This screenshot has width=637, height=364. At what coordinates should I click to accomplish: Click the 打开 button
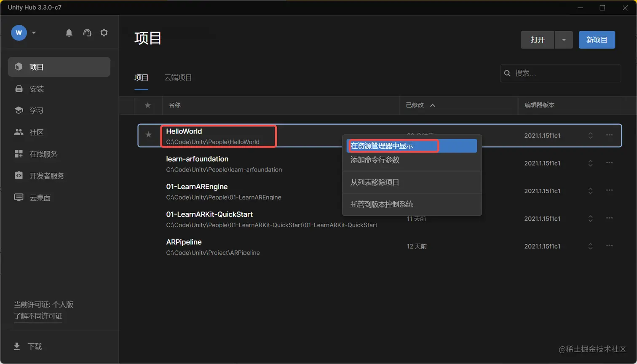pyautogui.click(x=538, y=40)
